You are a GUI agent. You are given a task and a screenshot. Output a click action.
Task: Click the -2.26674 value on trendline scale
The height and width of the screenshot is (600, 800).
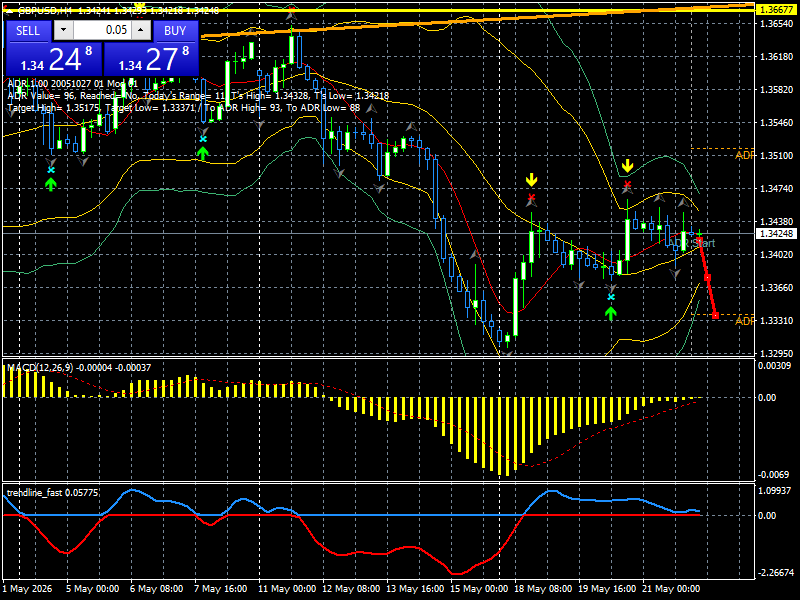tap(776, 572)
